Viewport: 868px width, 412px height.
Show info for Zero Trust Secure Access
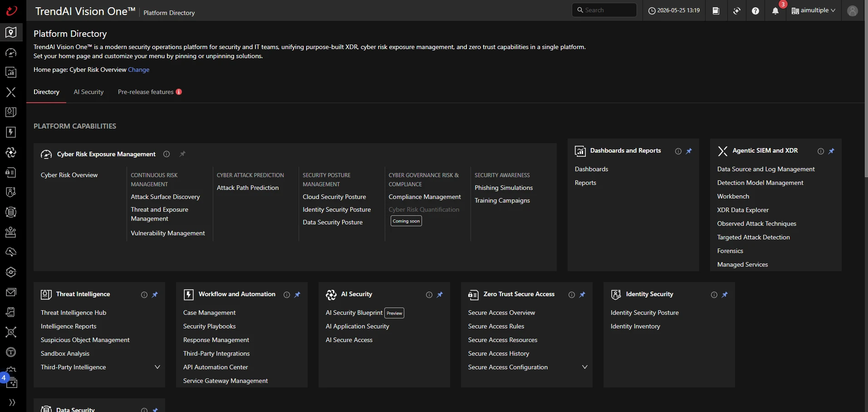click(572, 295)
